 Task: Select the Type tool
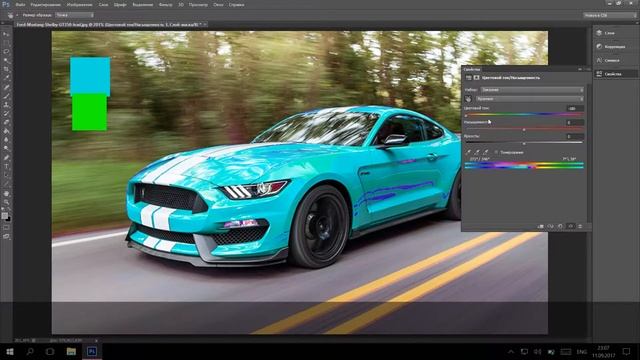(6, 167)
